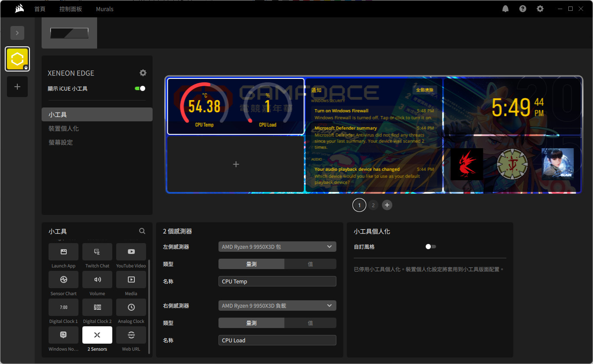Open the notifications bell icon
593x364 pixels.
point(505,9)
